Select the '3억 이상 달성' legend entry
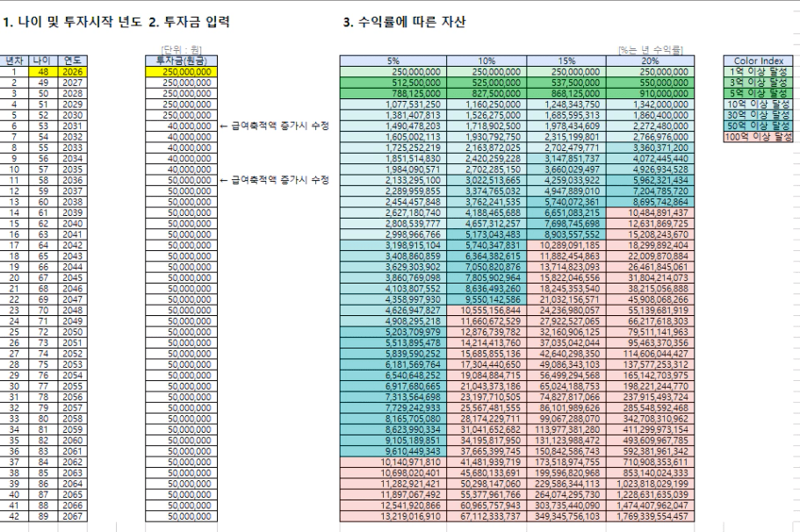The width and height of the screenshot is (800, 532). [758, 83]
